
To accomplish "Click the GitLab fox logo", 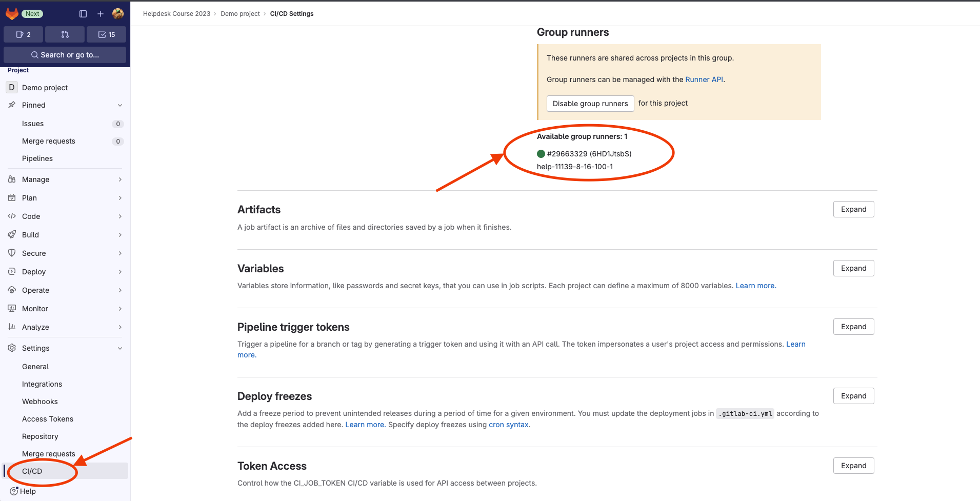I will pos(12,14).
